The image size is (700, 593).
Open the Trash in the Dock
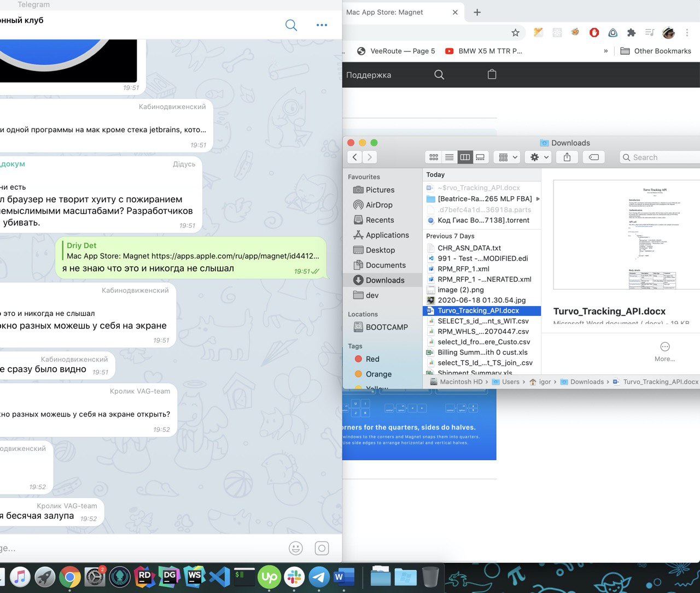click(x=430, y=577)
